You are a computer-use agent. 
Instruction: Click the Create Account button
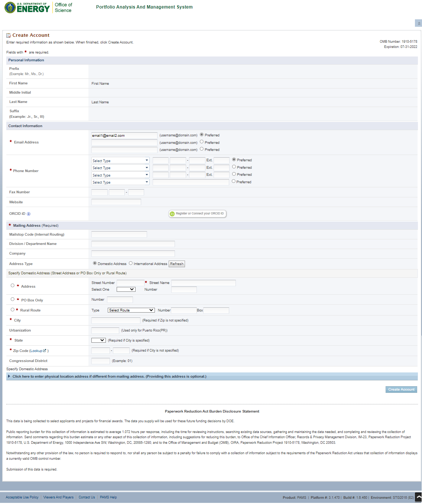[x=401, y=390]
